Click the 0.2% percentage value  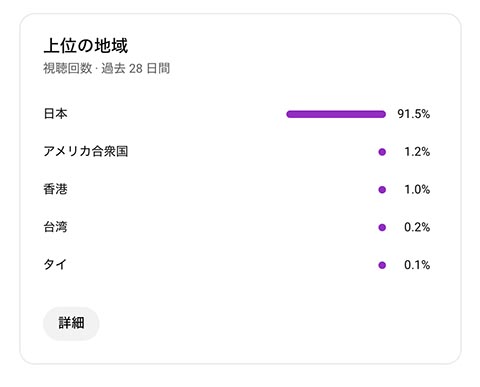click(417, 227)
